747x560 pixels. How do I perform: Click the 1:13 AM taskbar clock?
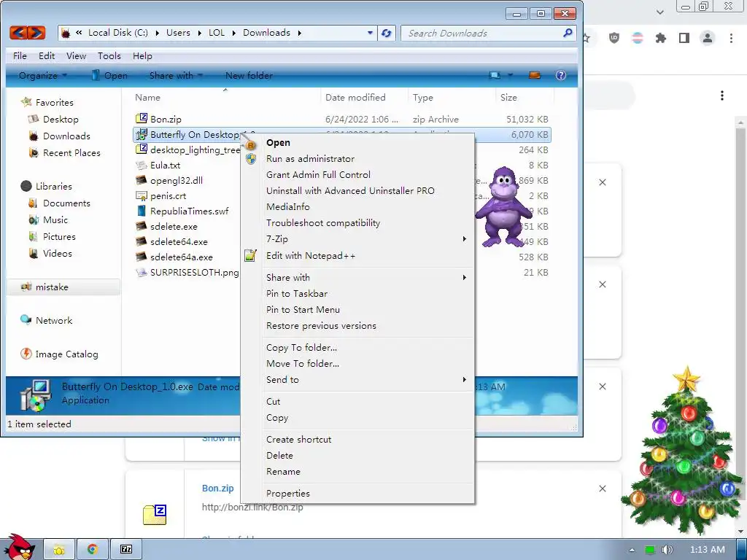[x=707, y=550]
